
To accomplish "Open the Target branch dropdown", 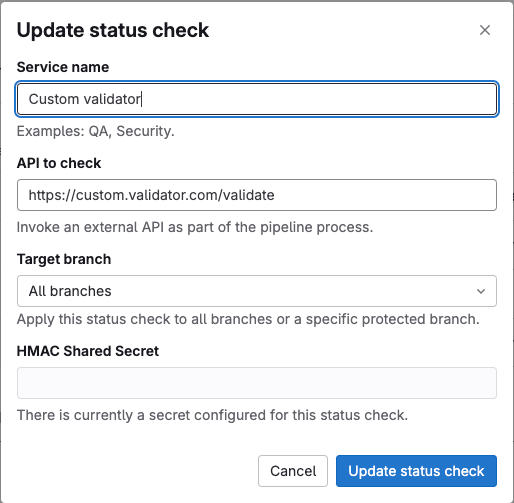I will tap(257, 291).
